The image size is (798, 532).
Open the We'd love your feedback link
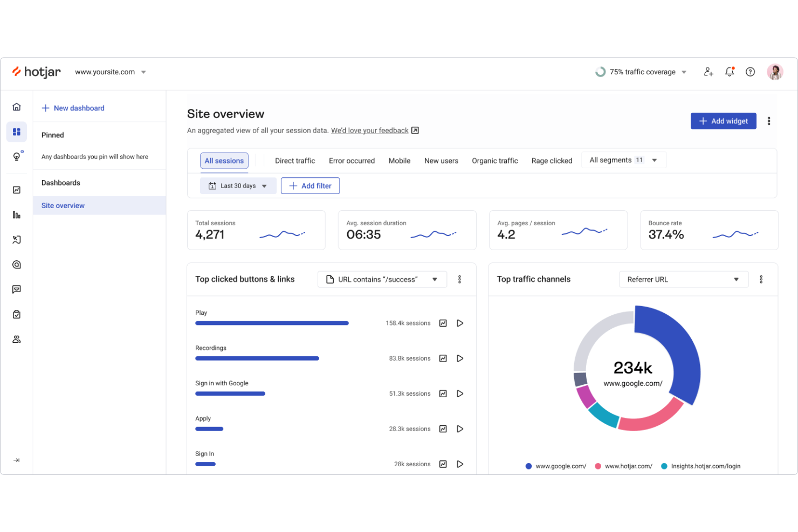pyautogui.click(x=369, y=130)
